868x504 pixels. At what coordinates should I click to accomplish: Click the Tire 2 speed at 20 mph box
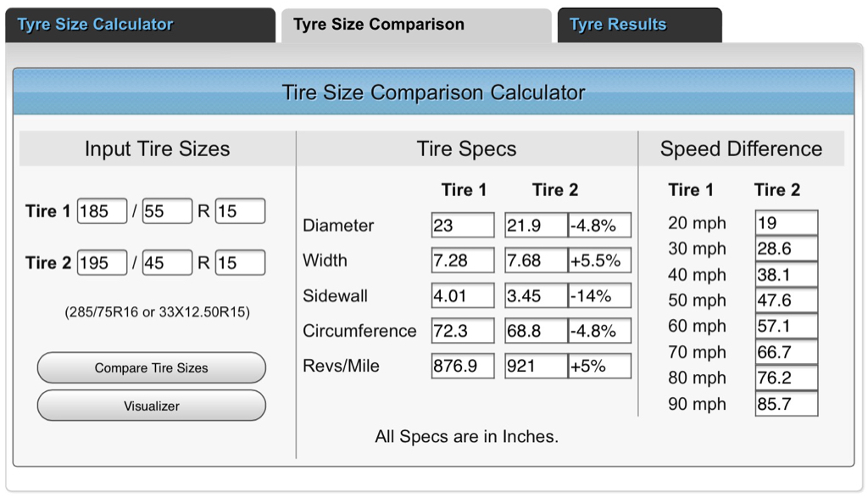pyautogui.click(x=787, y=223)
